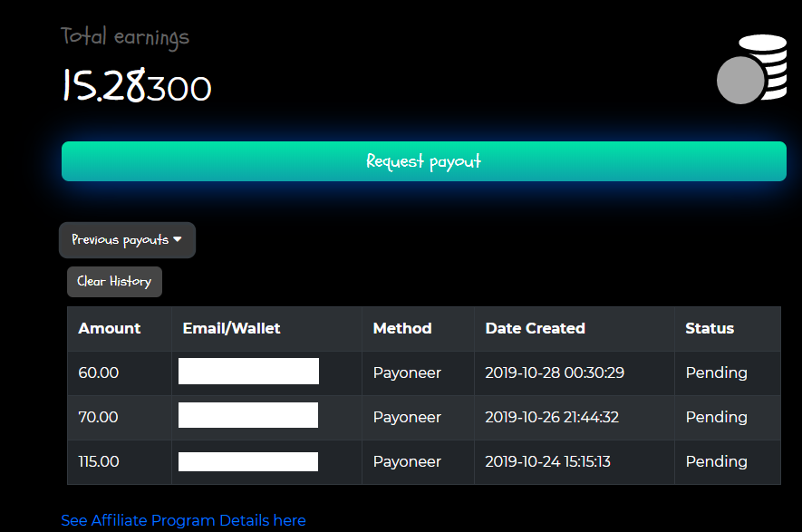The height and width of the screenshot is (532, 802).
Task: Click the 2019-10-26 21:44:32 date cell
Action: pos(552,417)
